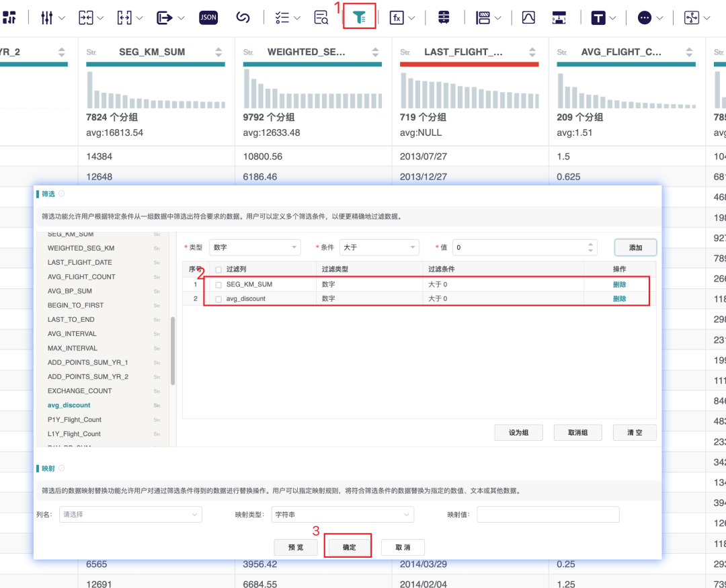
Task: Check the avg_discount filter row checkbox
Action: (x=218, y=299)
